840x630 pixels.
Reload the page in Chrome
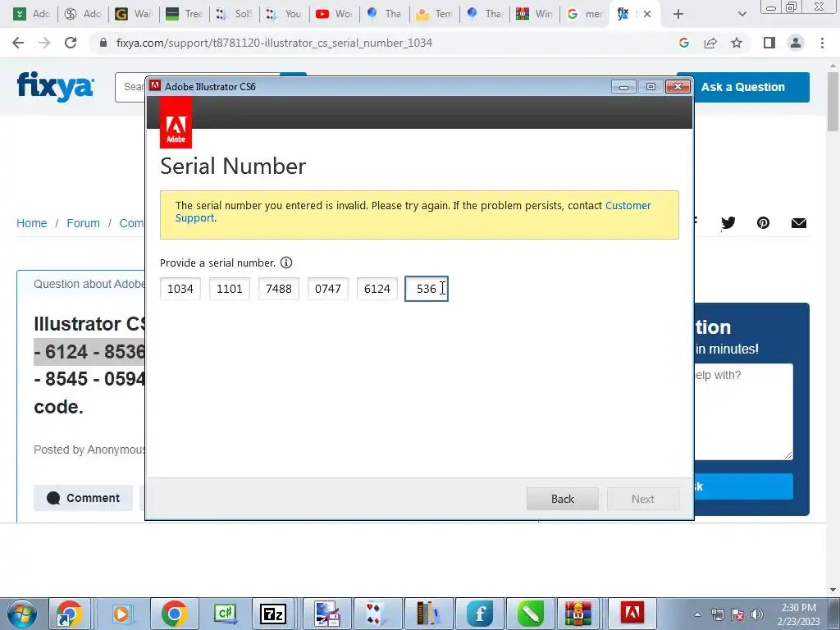(71, 43)
